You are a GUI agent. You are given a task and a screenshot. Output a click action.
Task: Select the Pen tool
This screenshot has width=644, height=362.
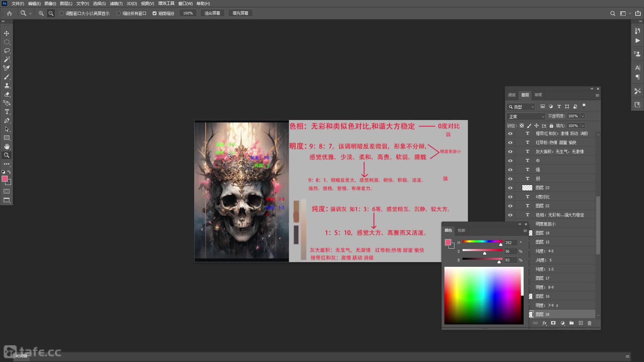7,120
